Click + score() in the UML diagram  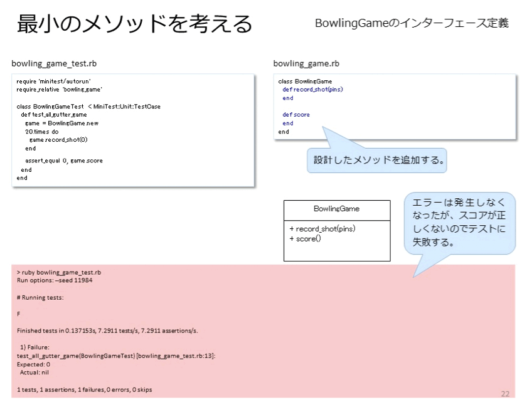pyautogui.click(x=305, y=239)
